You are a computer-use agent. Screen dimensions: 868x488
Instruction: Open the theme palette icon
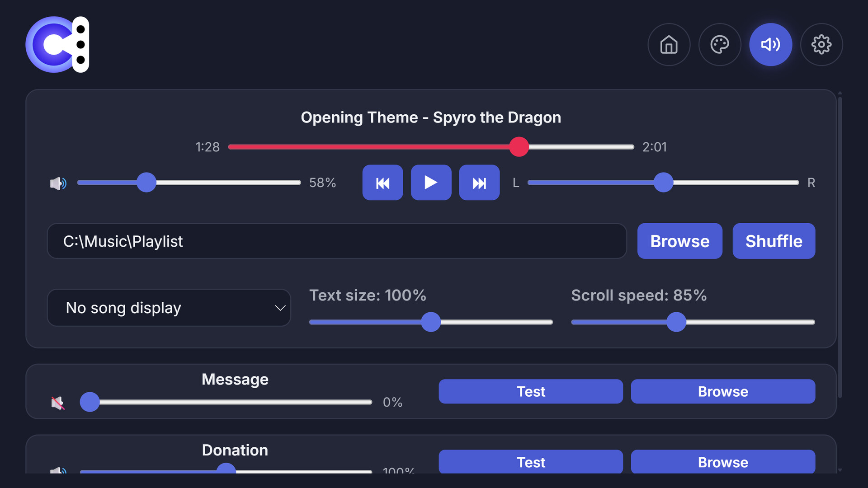[x=720, y=45]
